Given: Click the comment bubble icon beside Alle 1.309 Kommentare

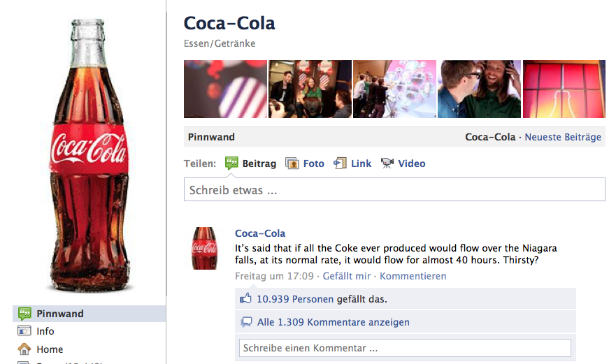Looking at the screenshot, I should 246,322.
